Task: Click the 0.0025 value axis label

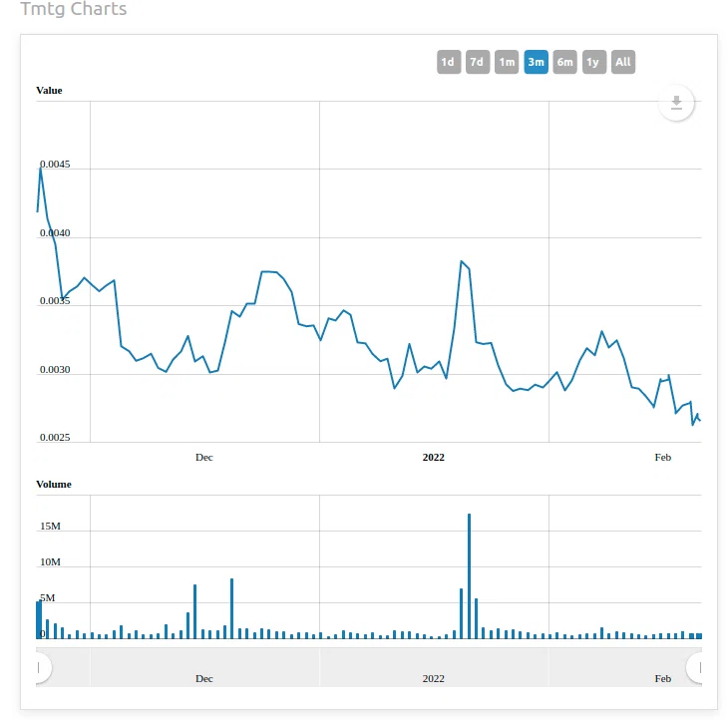Action: click(55, 438)
